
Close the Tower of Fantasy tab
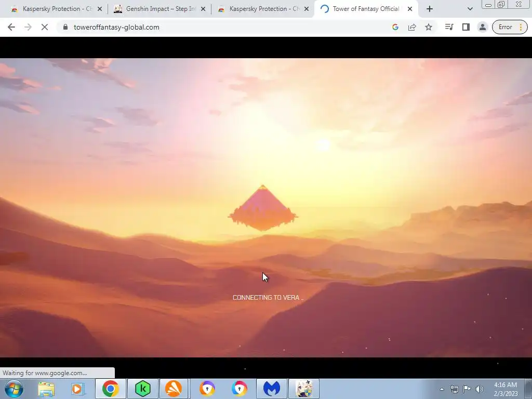click(410, 9)
